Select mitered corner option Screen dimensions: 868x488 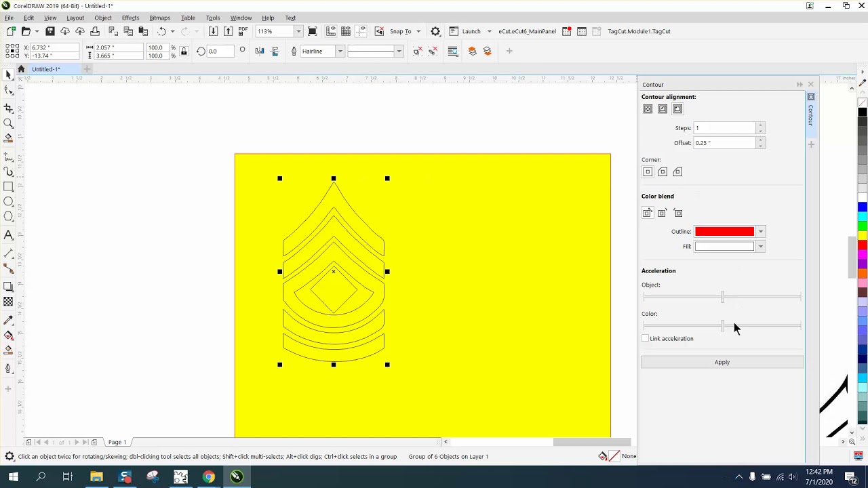(648, 171)
